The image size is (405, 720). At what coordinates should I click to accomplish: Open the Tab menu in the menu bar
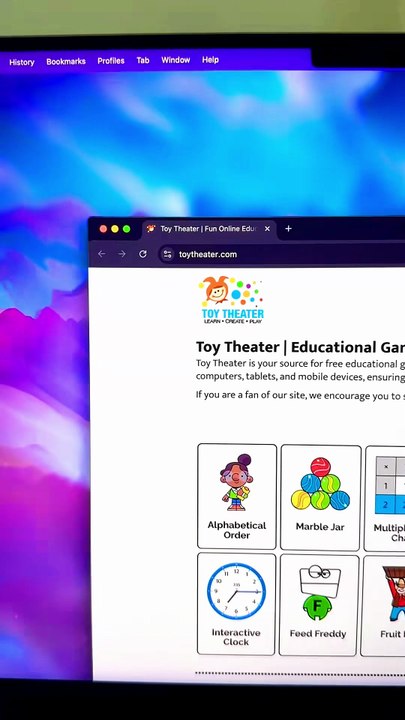(x=143, y=60)
